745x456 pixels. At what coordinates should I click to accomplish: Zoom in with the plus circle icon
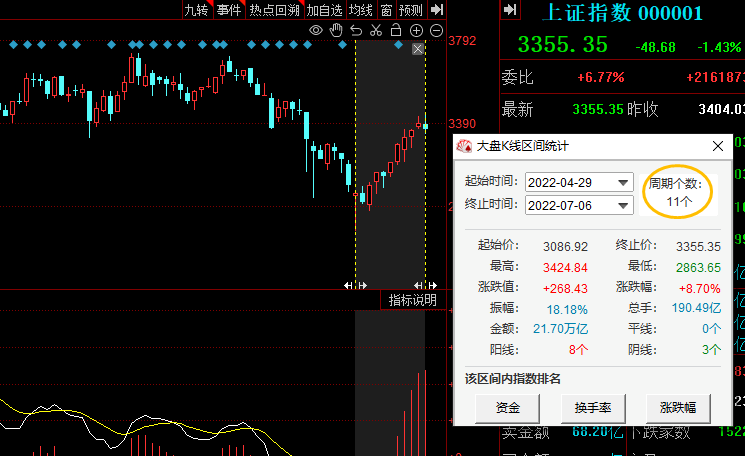coord(416,31)
